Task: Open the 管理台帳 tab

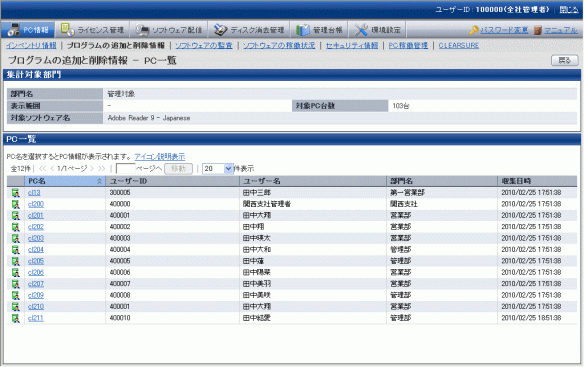Action: [319, 29]
